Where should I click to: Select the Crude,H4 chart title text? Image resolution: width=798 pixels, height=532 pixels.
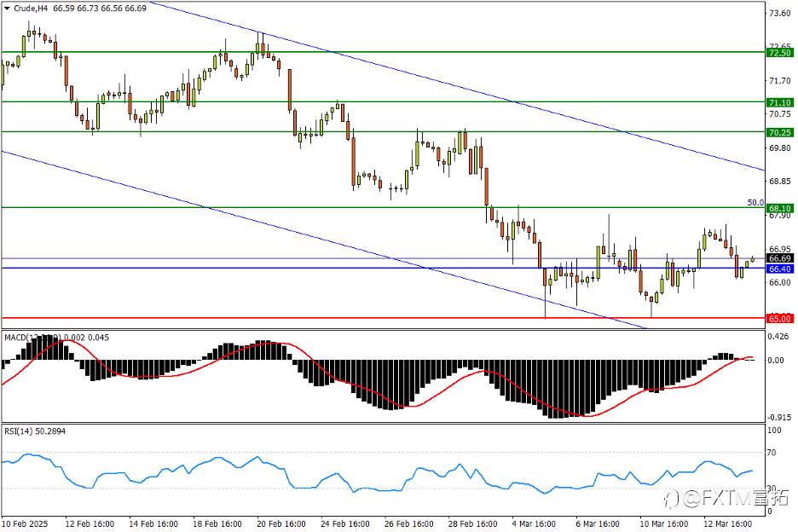click(x=31, y=9)
